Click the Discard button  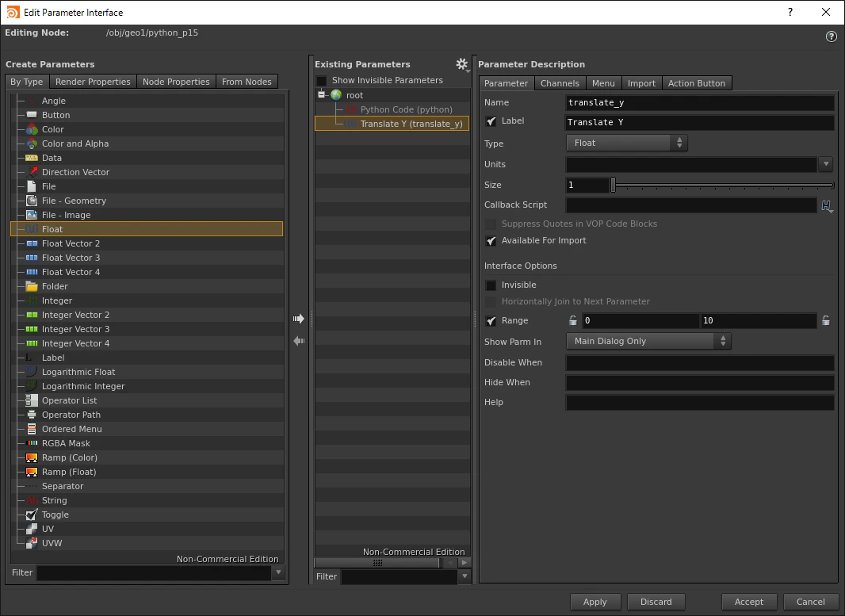[656, 602]
